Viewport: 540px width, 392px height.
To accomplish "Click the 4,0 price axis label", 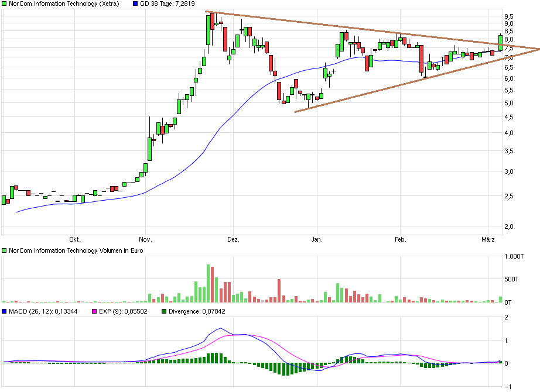I will coord(509,133).
